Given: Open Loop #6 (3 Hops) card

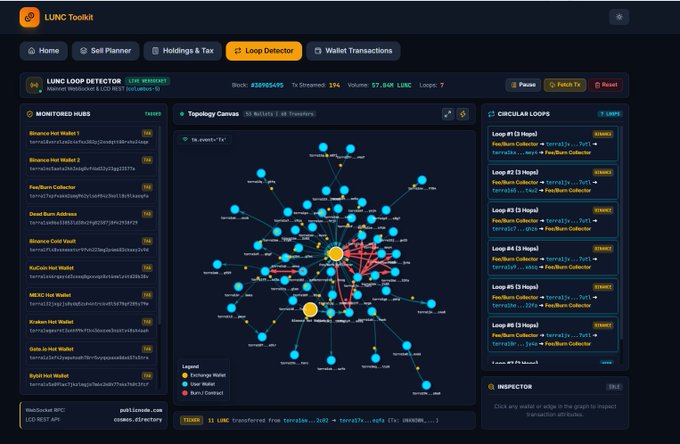Looking at the screenshot, I should coord(553,334).
